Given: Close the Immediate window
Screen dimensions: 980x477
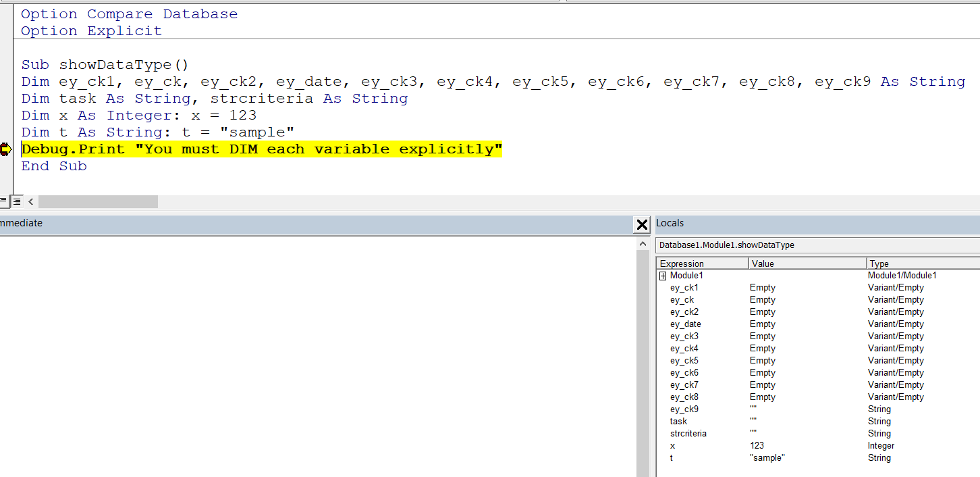Looking at the screenshot, I should (642, 225).
